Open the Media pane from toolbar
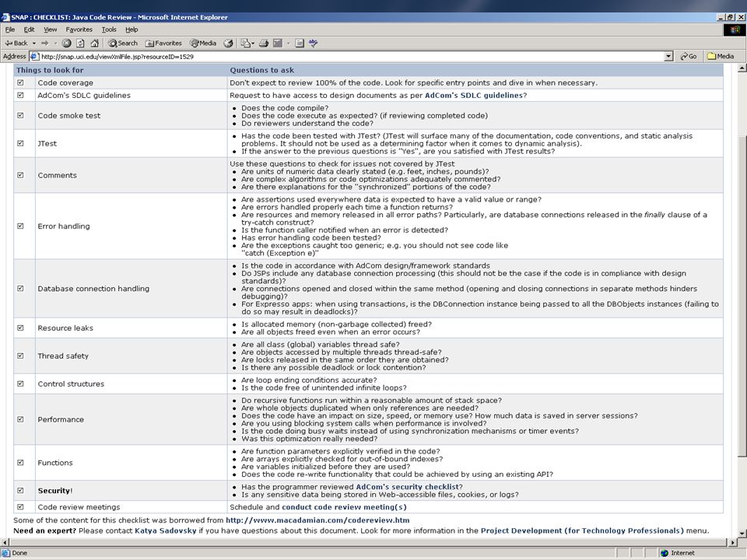The height and width of the screenshot is (560, 747). tap(203, 43)
